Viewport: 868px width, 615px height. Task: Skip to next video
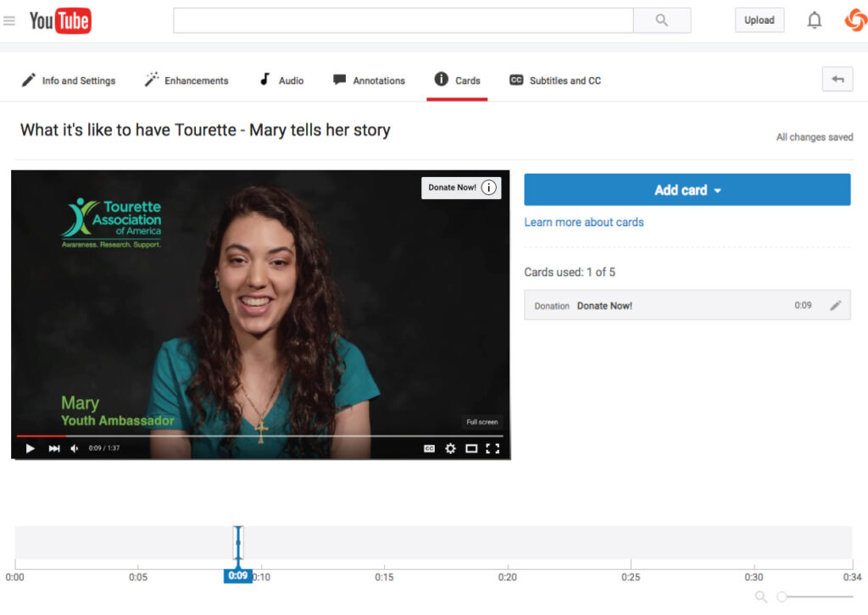54,448
